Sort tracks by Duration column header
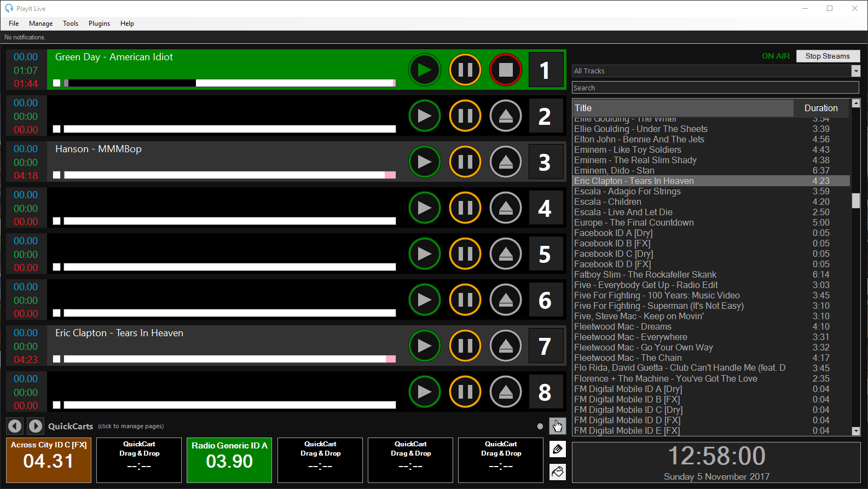The image size is (868, 489). [821, 108]
